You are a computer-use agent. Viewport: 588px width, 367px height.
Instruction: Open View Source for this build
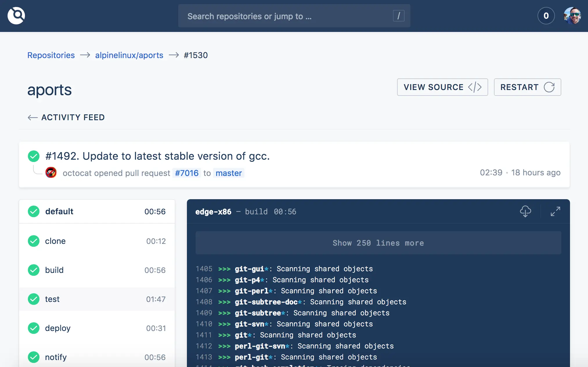pos(442,87)
